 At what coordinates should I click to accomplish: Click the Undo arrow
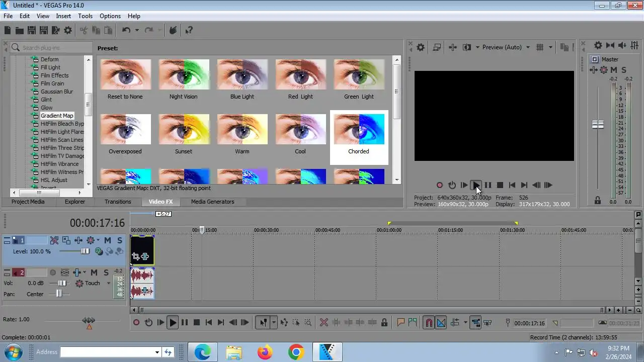point(126,31)
